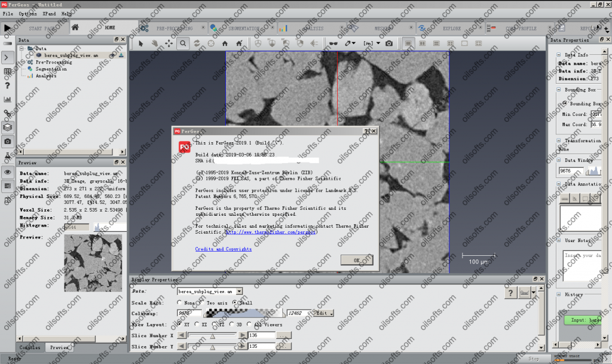Image resolution: width=612 pixels, height=364 pixels.
Task: Select the translate (four-arrow) tool
Action: pyautogui.click(x=169, y=43)
